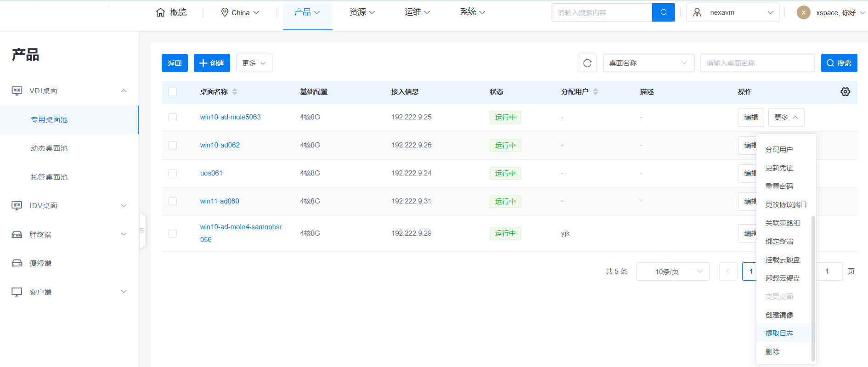Click the blue magnifier icon in top search bar
Image resolution: width=868 pixels, height=367 pixels.
pyautogui.click(x=663, y=12)
